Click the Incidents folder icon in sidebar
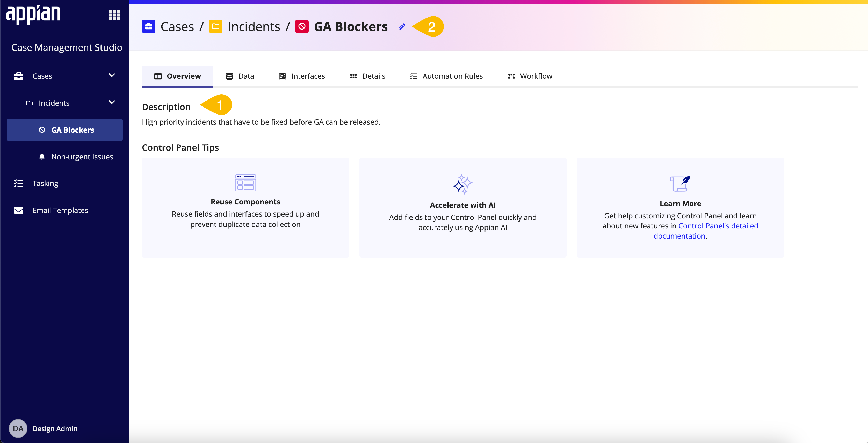Screen dimensions: 868x443 click(30, 103)
